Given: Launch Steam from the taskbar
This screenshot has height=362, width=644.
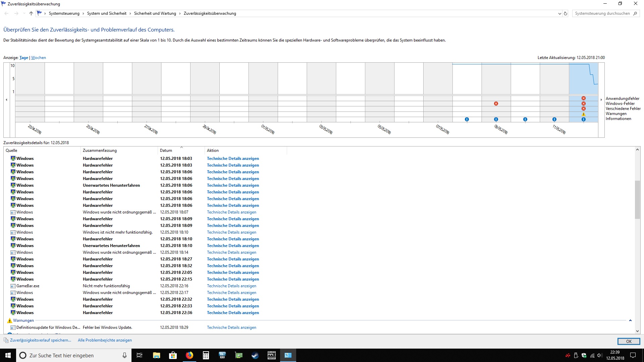Looking at the screenshot, I should 255,355.
